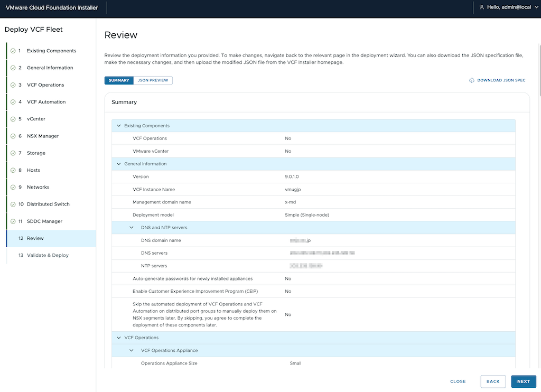
Task: Click the VMware Cloud Foundation Installer title
Action: pyautogui.click(x=52, y=7)
